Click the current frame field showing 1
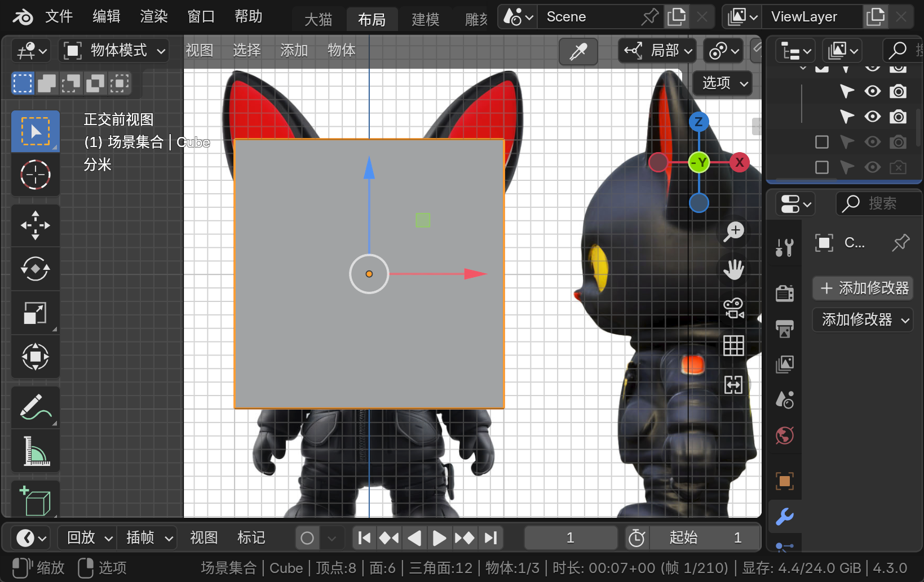 pos(571,538)
